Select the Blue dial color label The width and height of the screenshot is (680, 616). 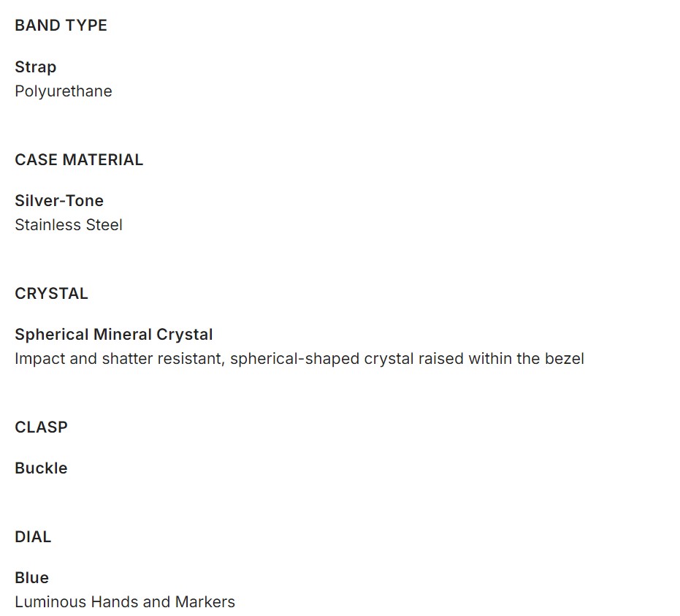(31, 578)
